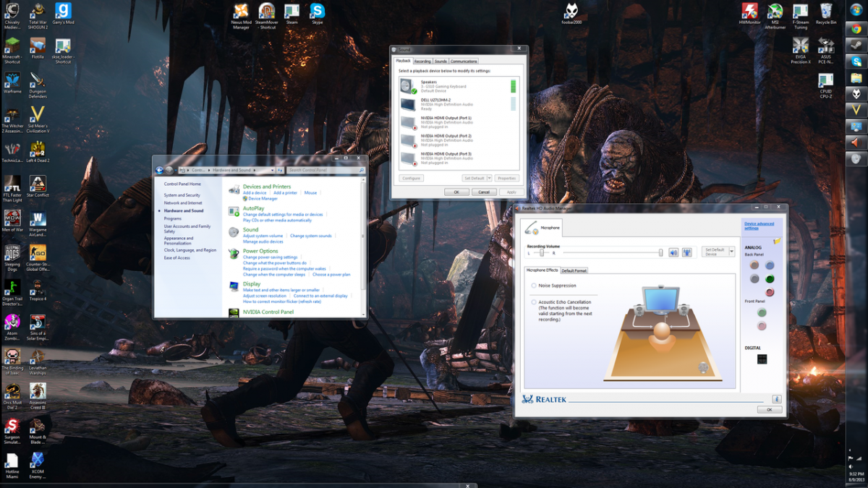Open the Set Default dropdown arrow in Sound
868x488 pixels.
coord(490,178)
